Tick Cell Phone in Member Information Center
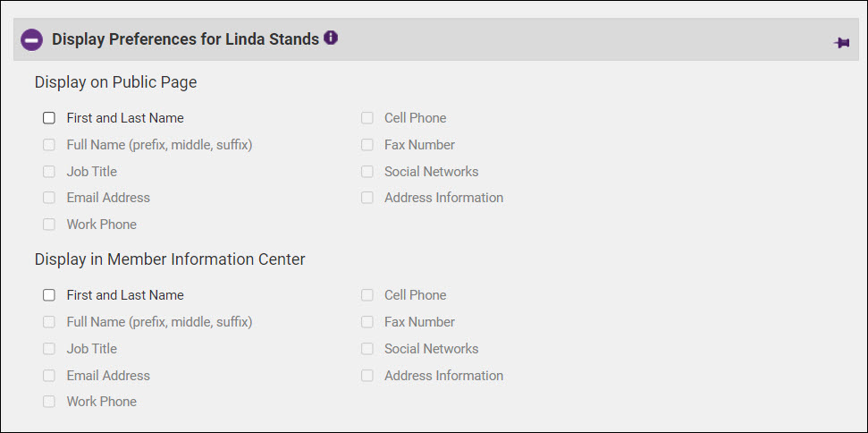The width and height of the screenshot is (868, 433). 367,295
